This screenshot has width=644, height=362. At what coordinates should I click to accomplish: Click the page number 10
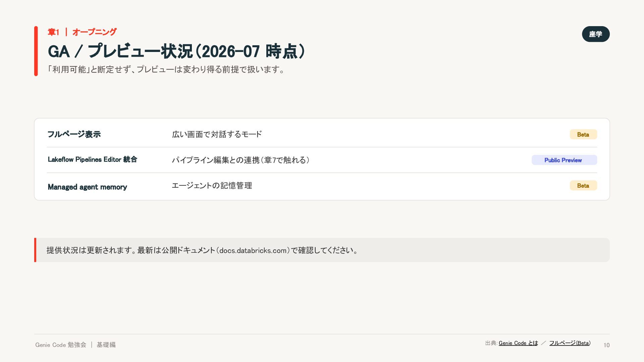pyautogui.click(x=606, y=345)
